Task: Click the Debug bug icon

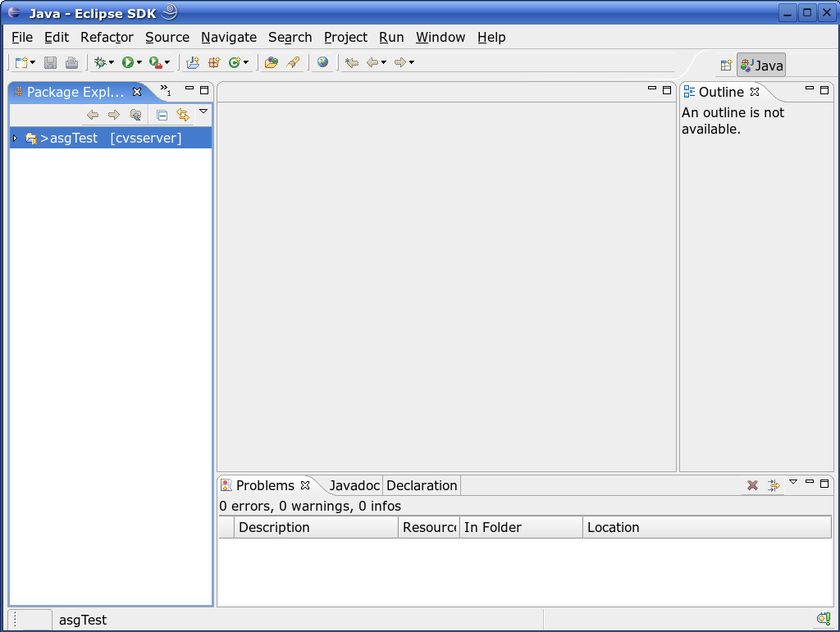Action: coord(100,62)
